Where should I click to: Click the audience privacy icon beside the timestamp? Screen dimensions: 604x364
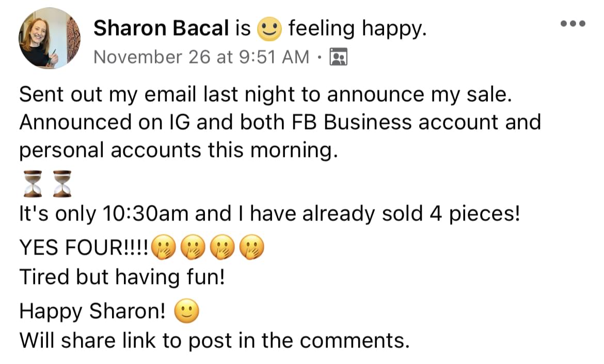coord(338,57)
